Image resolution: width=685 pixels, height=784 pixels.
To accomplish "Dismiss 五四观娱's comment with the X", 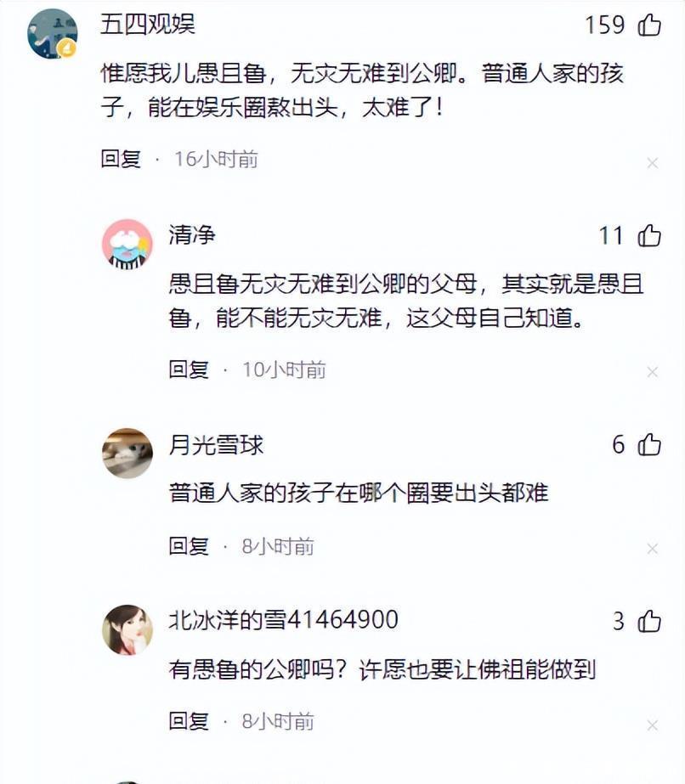I will (652, 163).
